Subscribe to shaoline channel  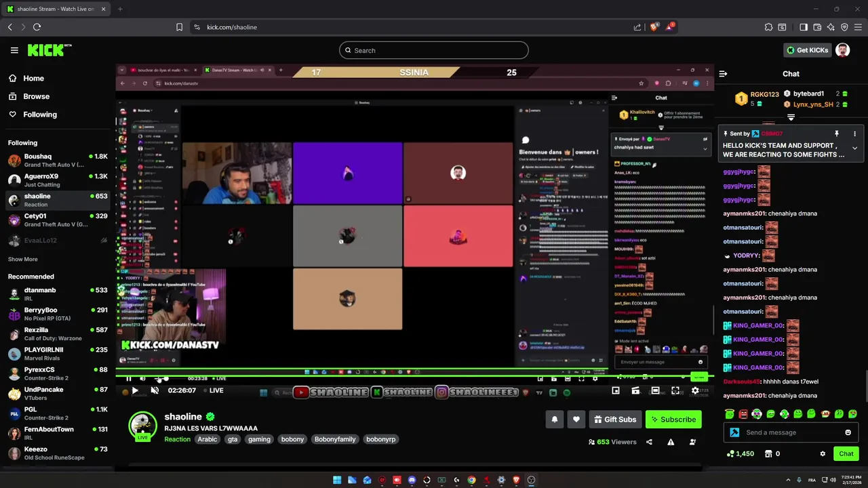click(x=673, y=420)
